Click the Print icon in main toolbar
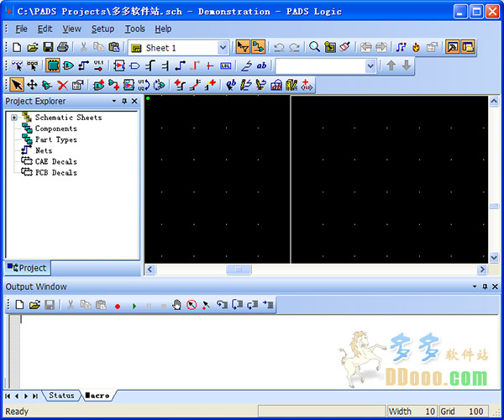This screenshot has height=420, width=504. (63, 48)
